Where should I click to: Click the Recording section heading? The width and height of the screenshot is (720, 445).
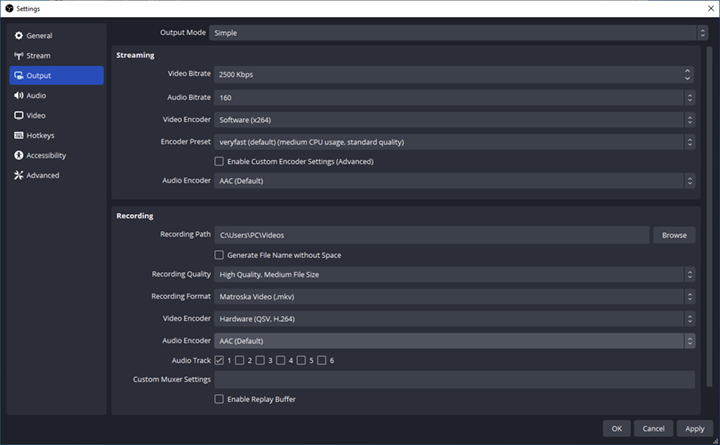(135, 216)
